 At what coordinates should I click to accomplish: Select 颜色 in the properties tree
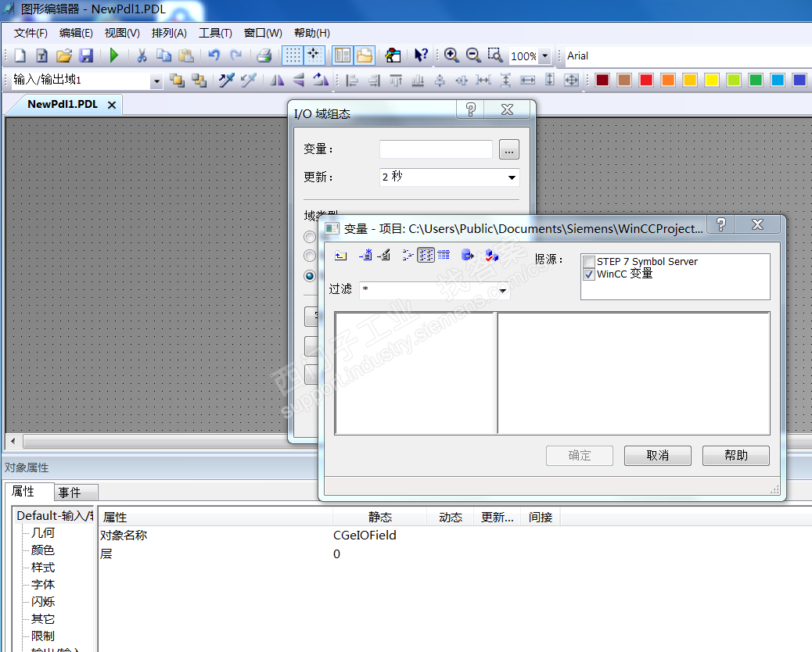(43, 550)
